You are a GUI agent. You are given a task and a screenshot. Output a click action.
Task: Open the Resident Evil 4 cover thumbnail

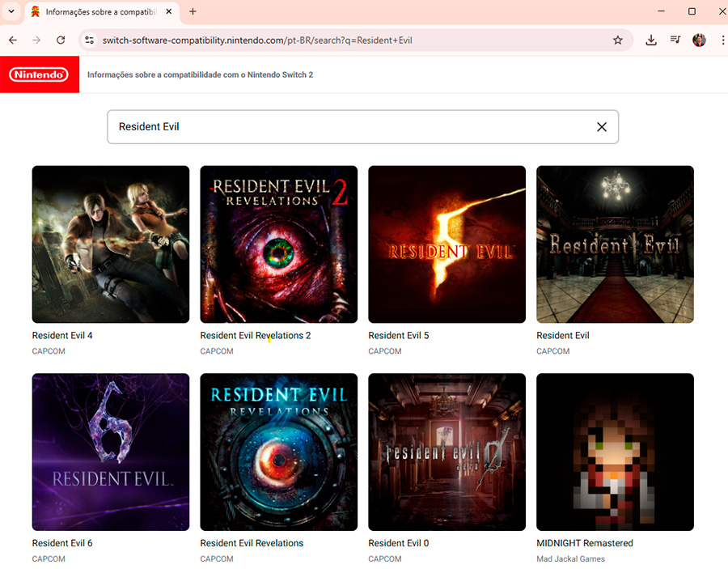pos(111,244)
